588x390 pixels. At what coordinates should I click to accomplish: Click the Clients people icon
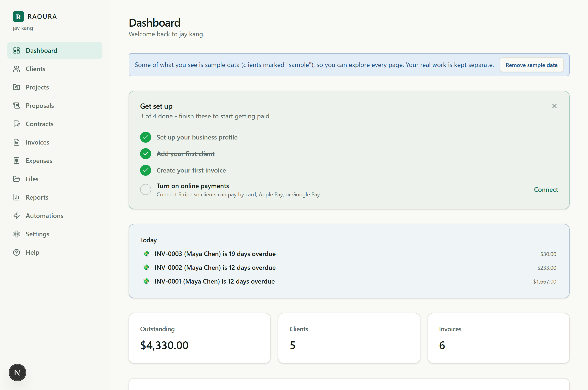pos(17,69)
